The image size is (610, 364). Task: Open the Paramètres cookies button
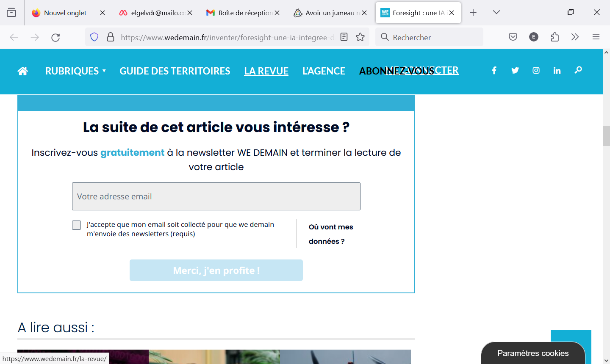(532, 353)
